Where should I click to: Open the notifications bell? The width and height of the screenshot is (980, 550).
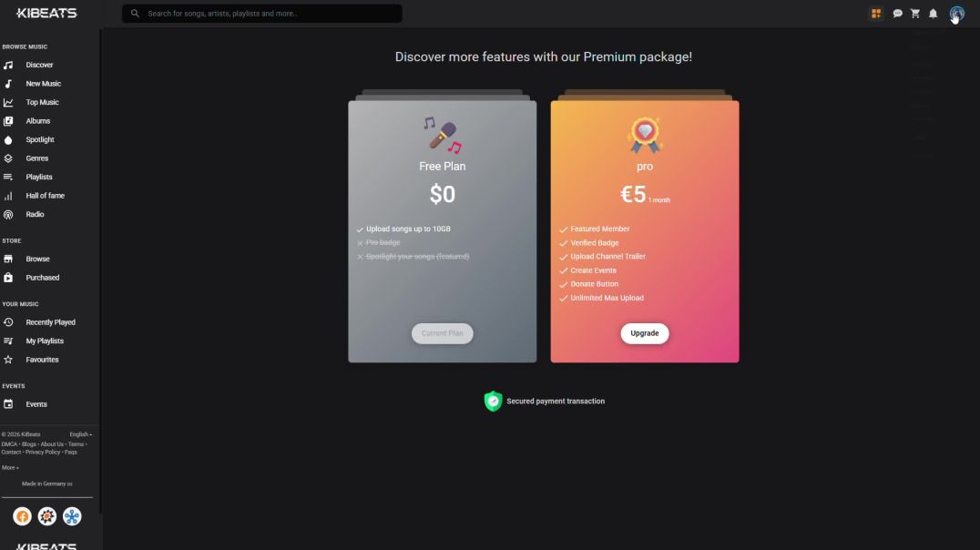[x=933, y=14]
